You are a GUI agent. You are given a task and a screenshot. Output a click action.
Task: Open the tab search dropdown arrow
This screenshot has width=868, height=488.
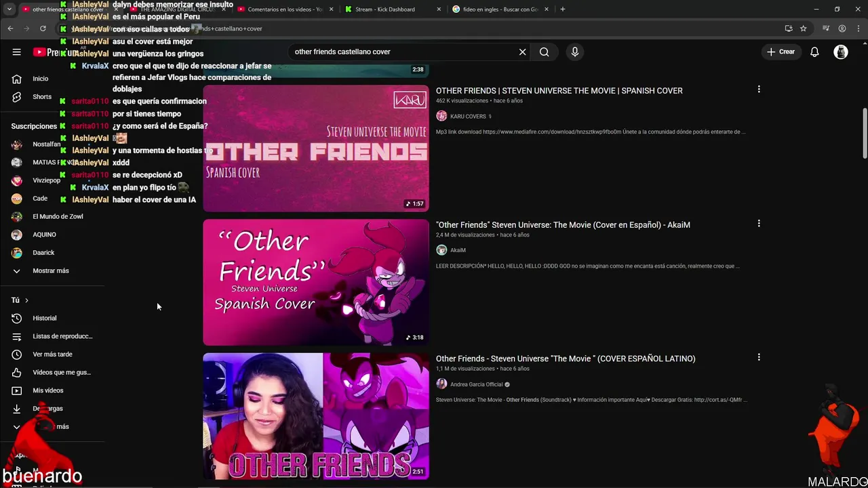9,9
